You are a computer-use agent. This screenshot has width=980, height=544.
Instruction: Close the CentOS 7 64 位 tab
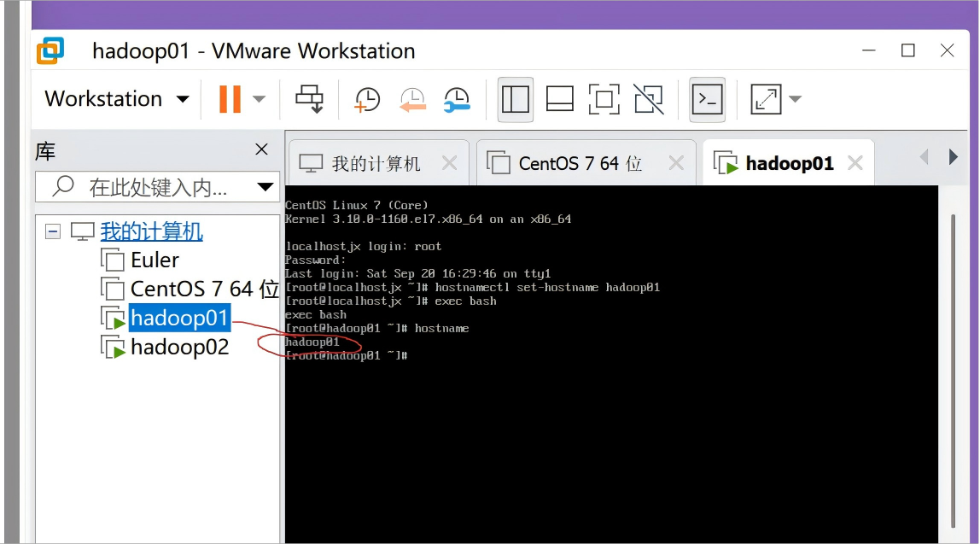pos(676,163)
